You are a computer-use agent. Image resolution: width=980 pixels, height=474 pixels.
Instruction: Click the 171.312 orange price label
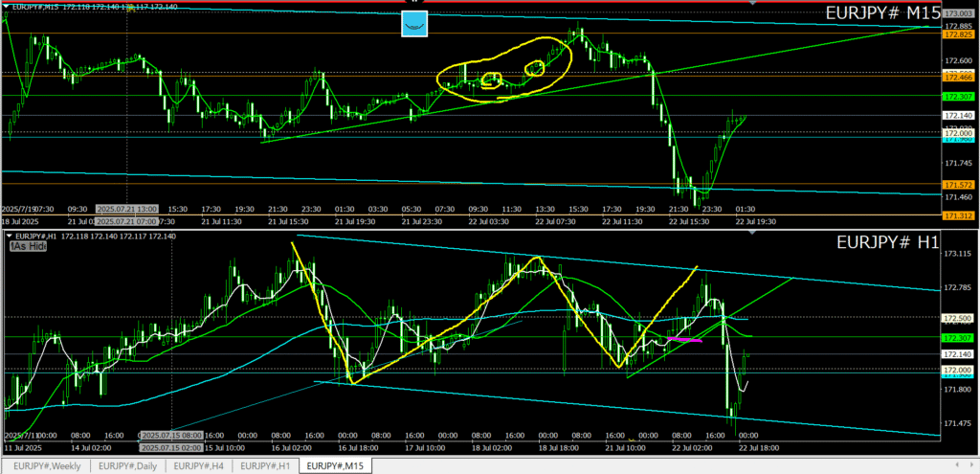[x=958, y=216]
